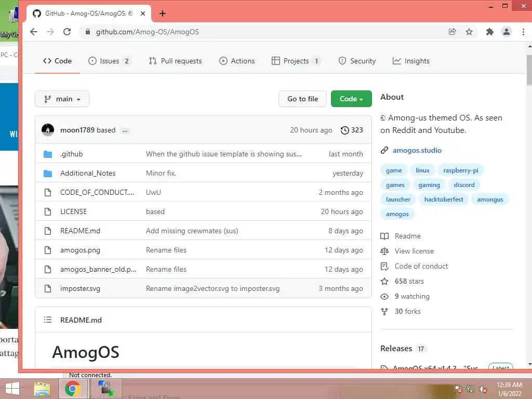Open the amogos.png file

[80, 250]
